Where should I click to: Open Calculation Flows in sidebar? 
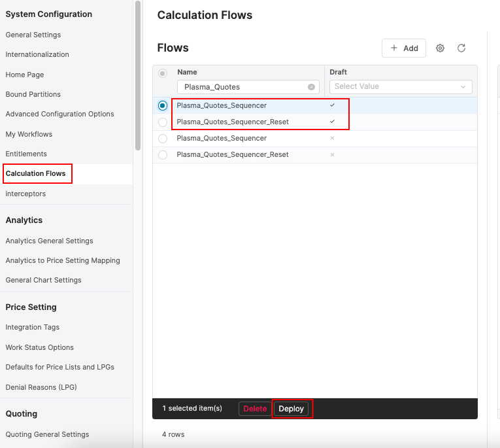(x=35, y=174)
